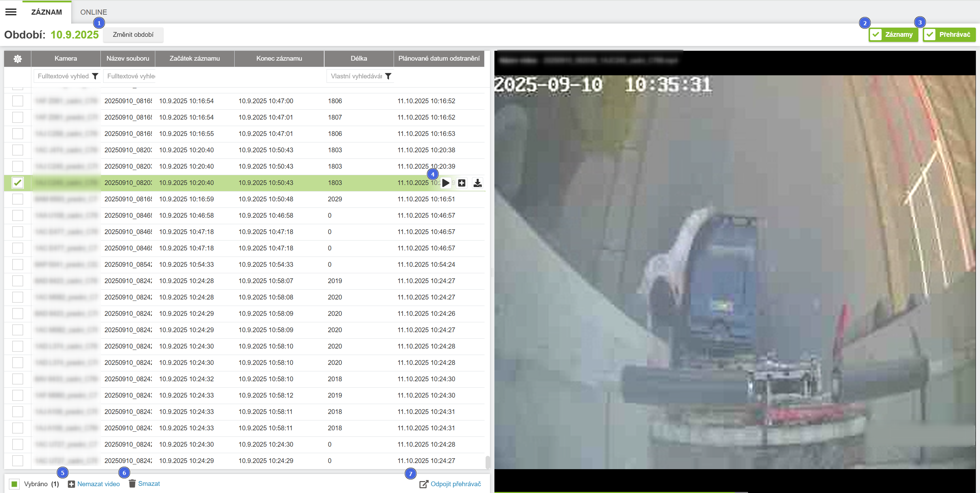980x493 pixels.
Task: Uncheck the highlighted green row checkbox
Action: [x=17, y=183]
